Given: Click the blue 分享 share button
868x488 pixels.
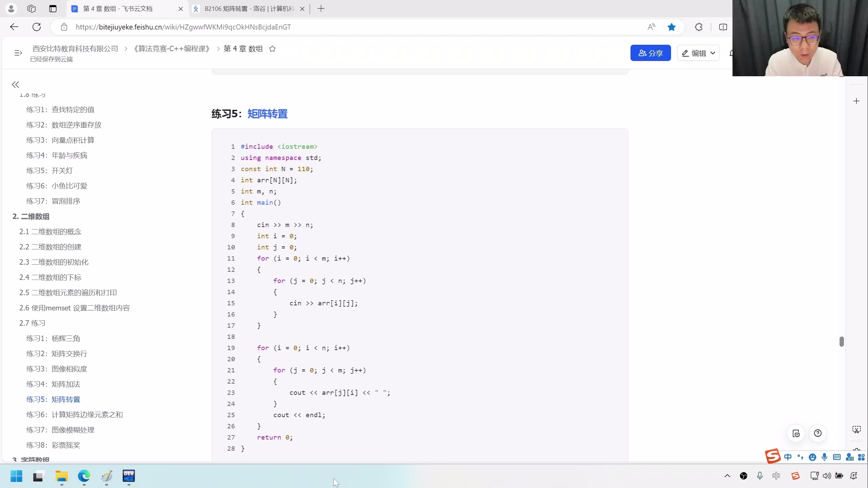Looking at the screenshot, I should click(650, 53).
